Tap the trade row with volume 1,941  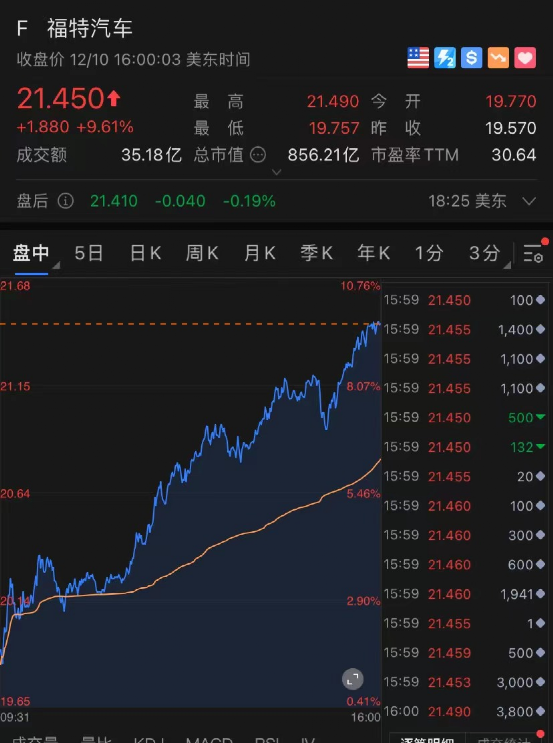click(464, 594)
